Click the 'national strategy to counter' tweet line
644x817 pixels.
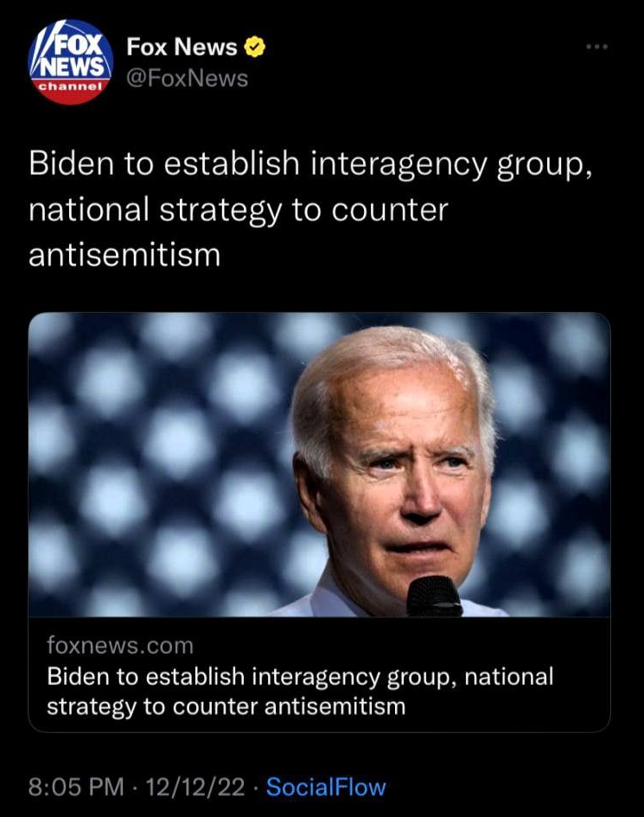pyautogui.click(x=238, y=210)
